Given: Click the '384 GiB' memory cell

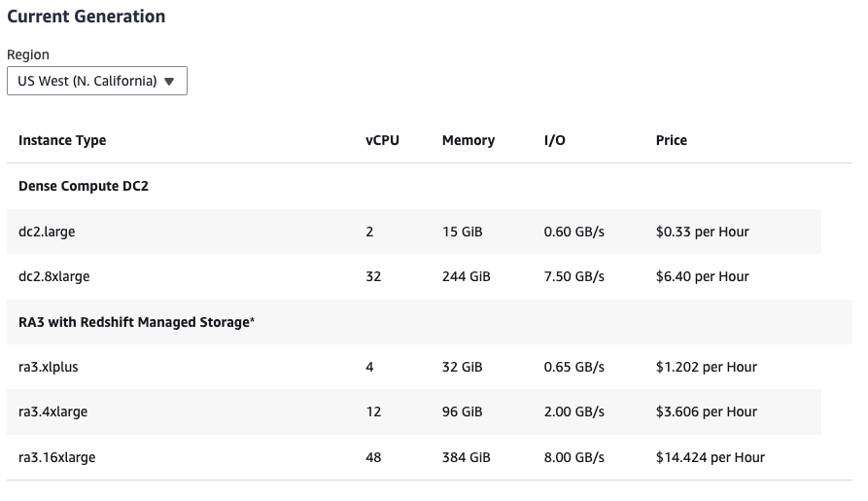Looking at the screenshot, I should [x=467, y=457].
